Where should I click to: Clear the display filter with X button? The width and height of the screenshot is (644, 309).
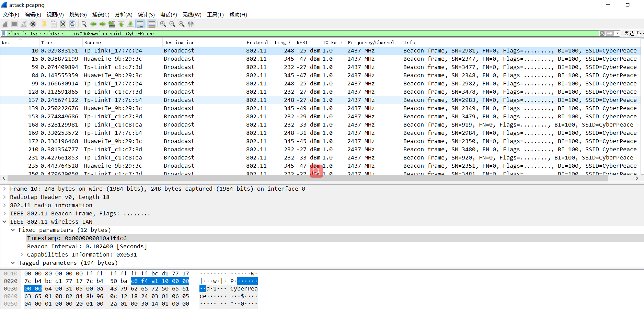(x=602, y=33)
